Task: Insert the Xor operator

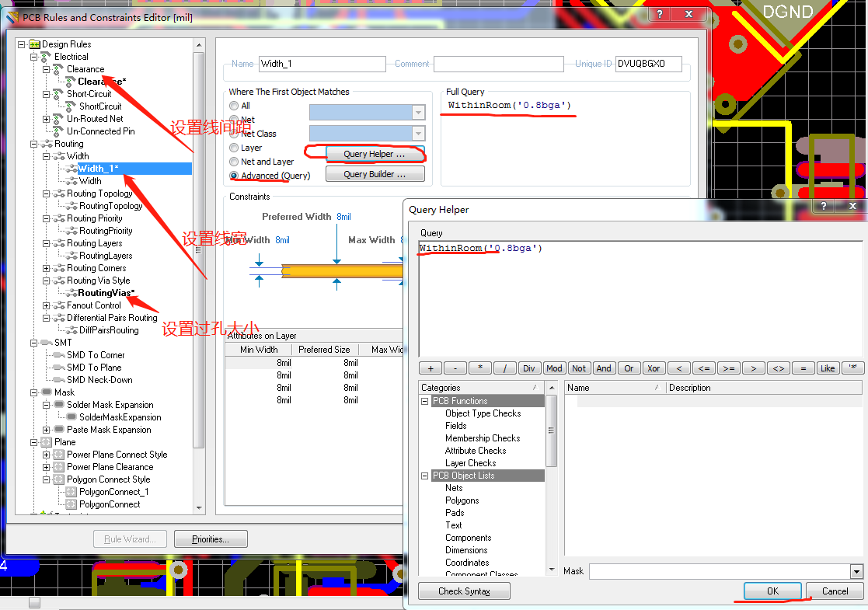Action: coord(654,368)
